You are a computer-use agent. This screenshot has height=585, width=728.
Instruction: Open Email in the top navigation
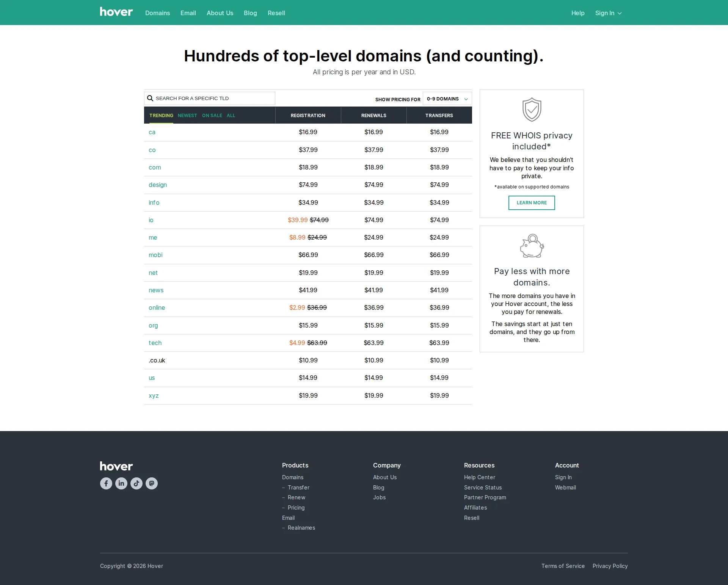pos(188,13)
